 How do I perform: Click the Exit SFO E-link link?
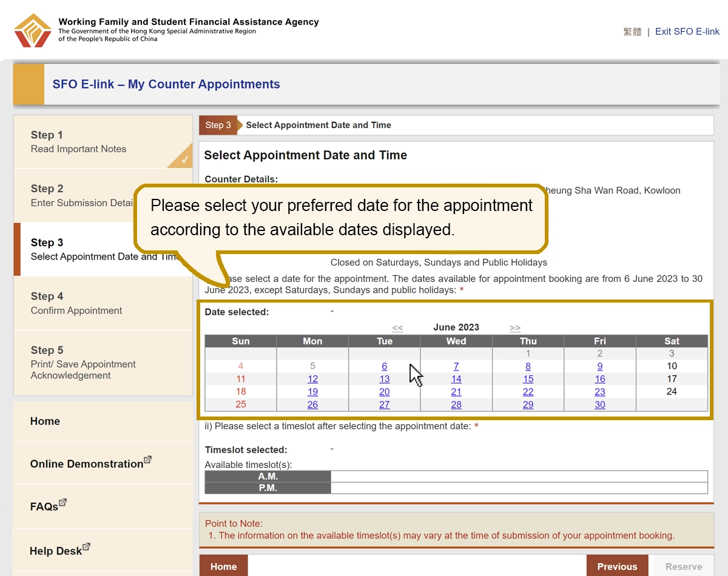pyautogui.click(x=687, y=32)
